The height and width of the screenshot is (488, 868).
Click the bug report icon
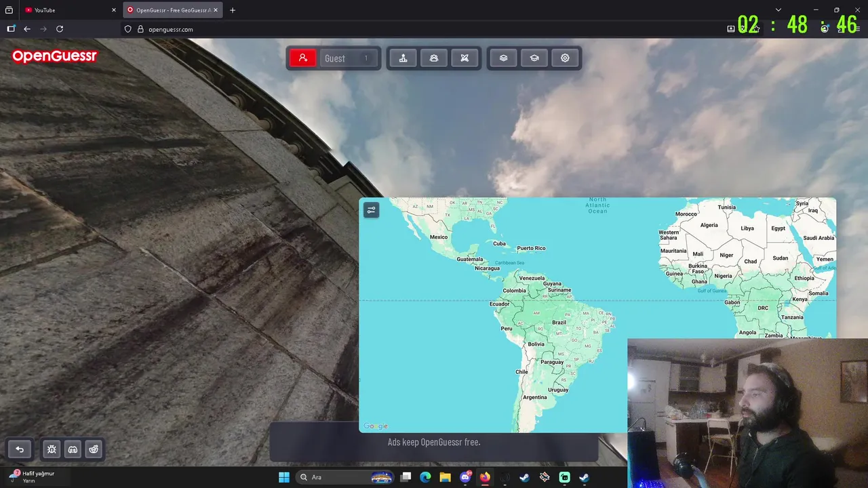(x=52, y=449)
